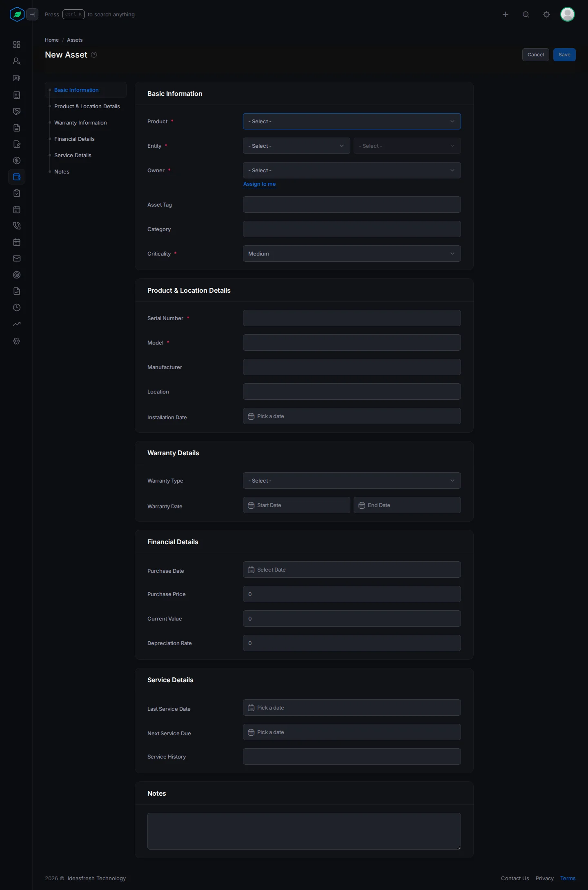
Task: Open the building companies icon in sidebar
Action: (17, 95)
